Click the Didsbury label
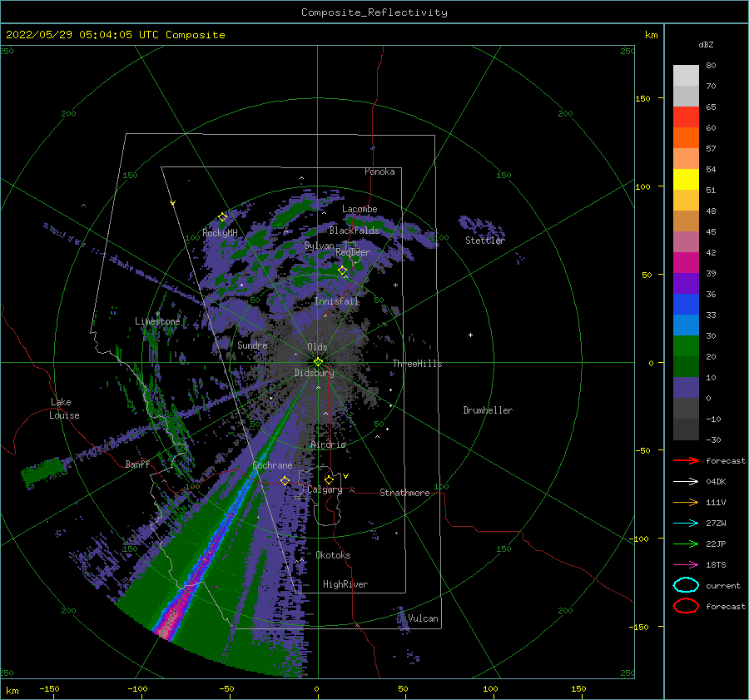749x700 pixels. tap(315, 373)
